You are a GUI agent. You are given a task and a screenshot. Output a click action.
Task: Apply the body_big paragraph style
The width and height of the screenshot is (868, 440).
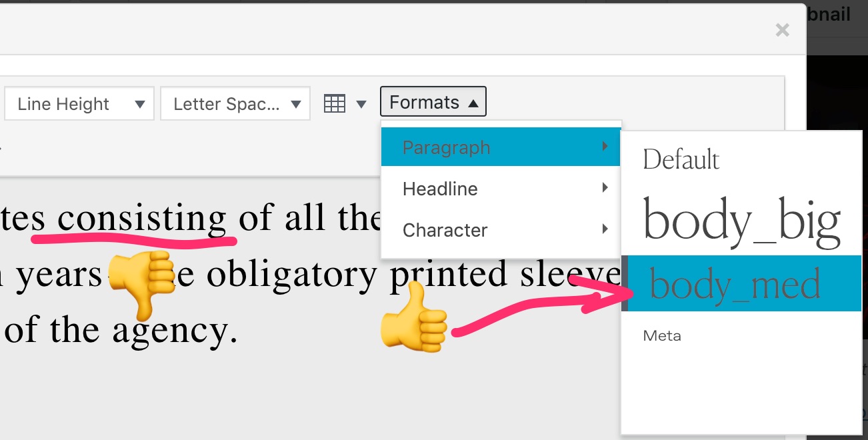(x=741, y=219)
